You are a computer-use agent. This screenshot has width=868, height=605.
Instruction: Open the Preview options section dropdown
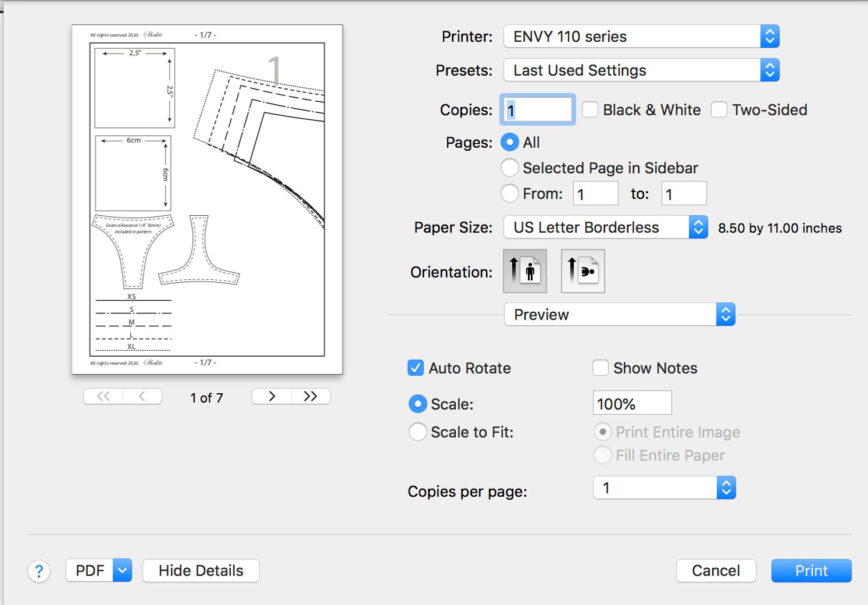pyautogui.click(x=620, y=315)
